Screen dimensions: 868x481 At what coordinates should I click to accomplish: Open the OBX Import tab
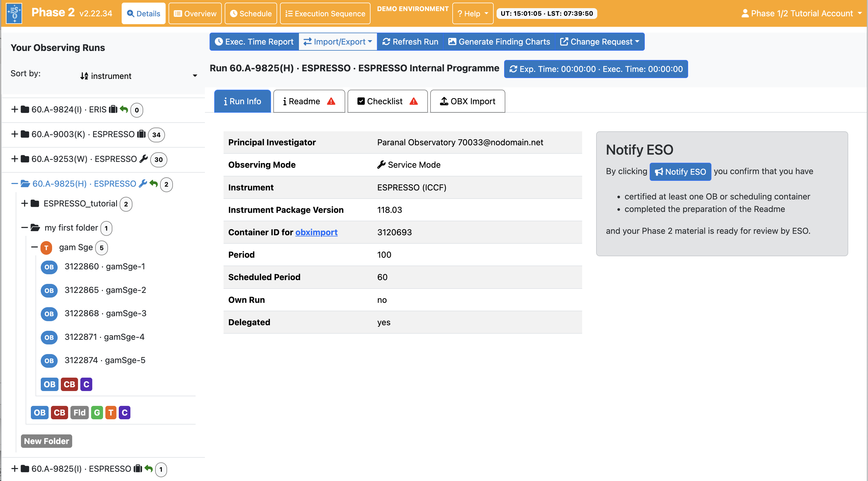pyautogui.click(x=467, y=101)
